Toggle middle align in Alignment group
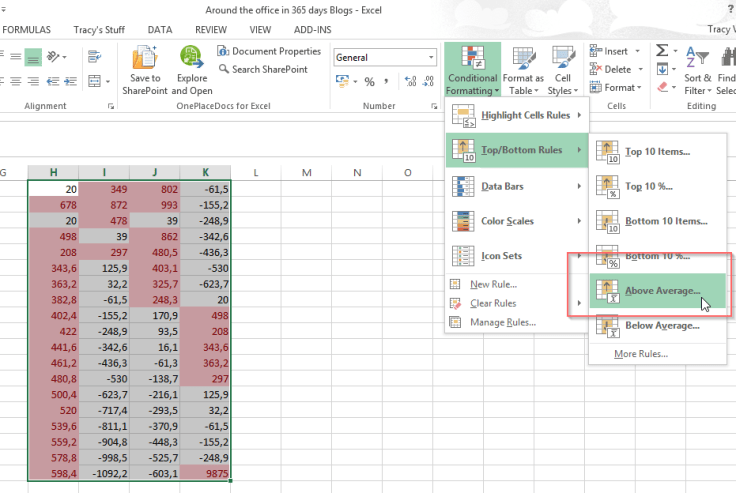The image size is (736, 493). pyautogui.click(x=33, y=57)
